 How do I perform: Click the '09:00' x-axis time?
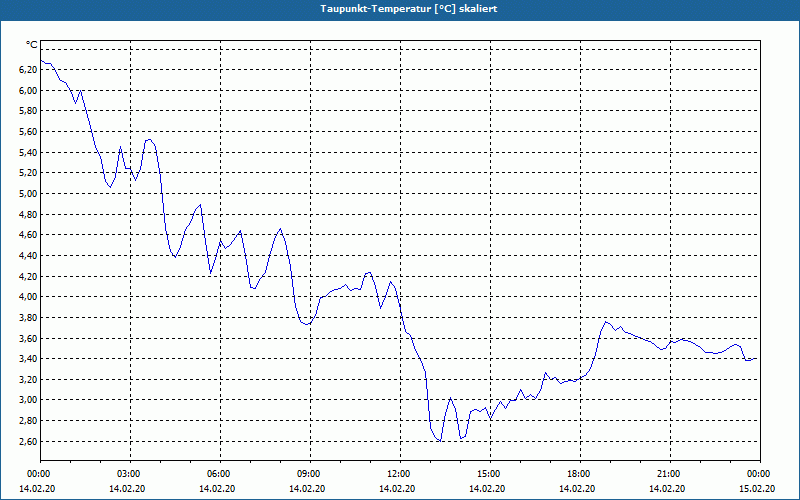[x=310, y=474]
